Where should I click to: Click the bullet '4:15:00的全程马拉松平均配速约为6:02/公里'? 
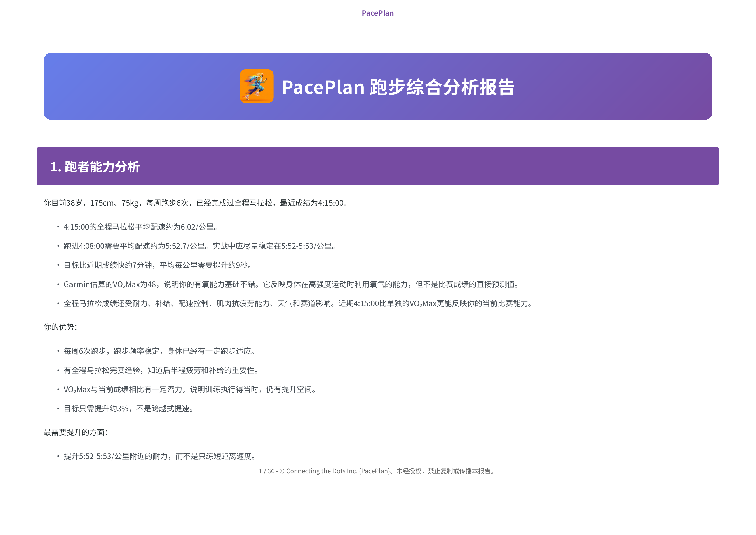(x=141, y=227)
